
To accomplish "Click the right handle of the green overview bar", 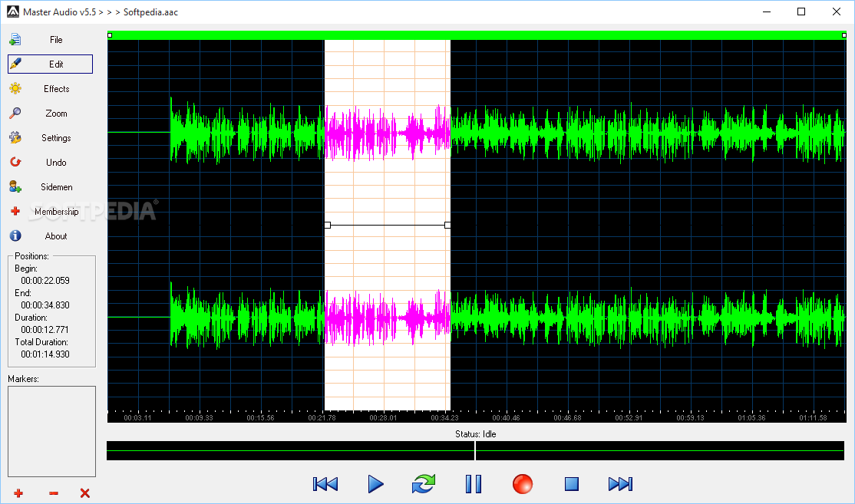I will click(x=844, y=35).
